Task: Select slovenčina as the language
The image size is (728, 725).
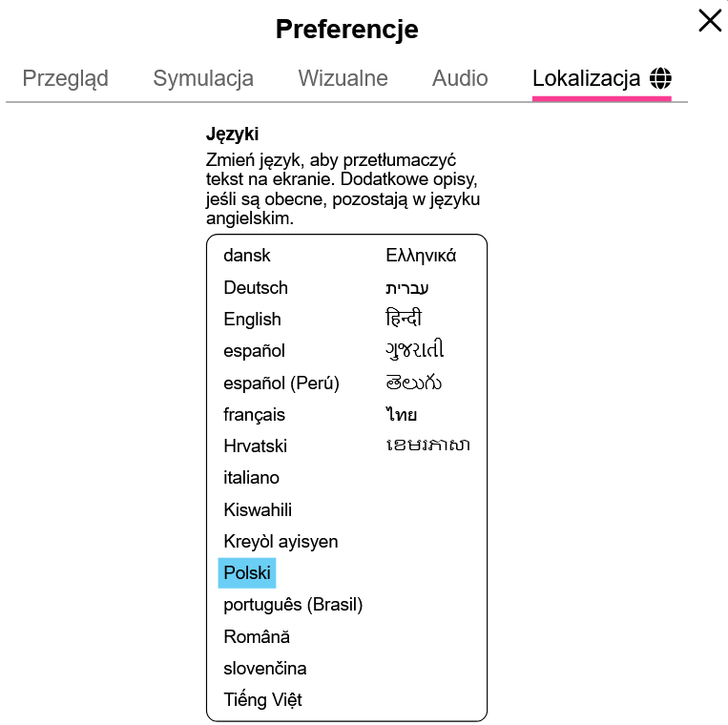Action: (265, 669)
